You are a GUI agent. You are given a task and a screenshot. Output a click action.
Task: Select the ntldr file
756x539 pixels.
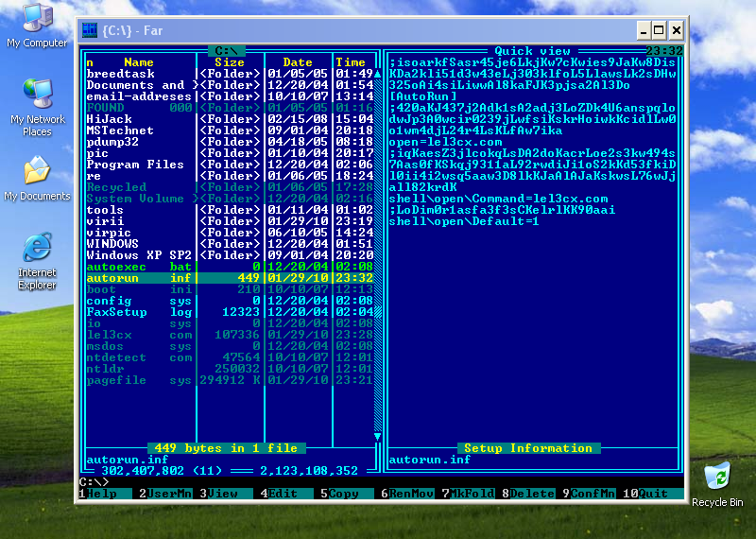pos(230,369)
